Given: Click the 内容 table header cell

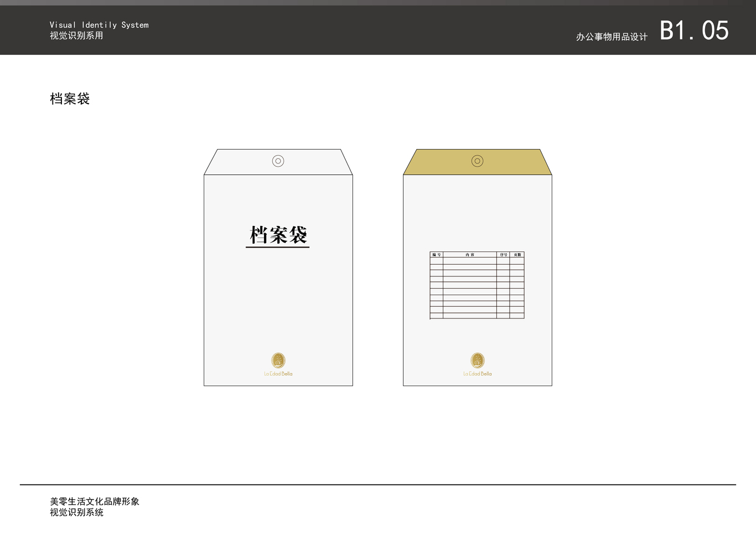Looking at the screenshot, I should pos(470,255).
